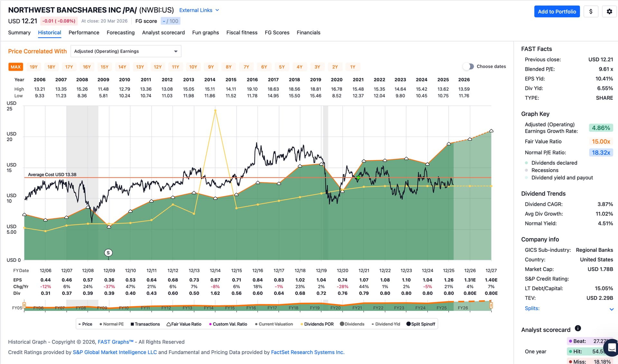
Task: Expand the External Links menu
Action: (199, 10)
